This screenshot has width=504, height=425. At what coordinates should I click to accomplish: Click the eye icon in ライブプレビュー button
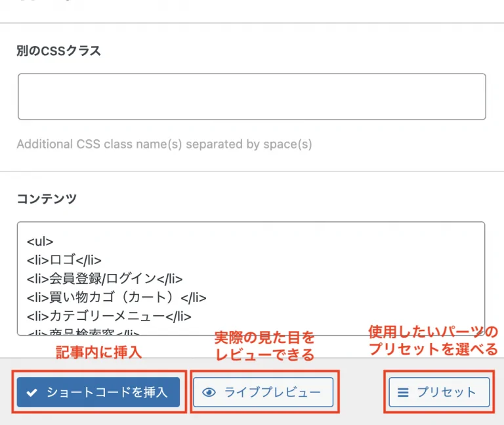[x=209, y=392]
